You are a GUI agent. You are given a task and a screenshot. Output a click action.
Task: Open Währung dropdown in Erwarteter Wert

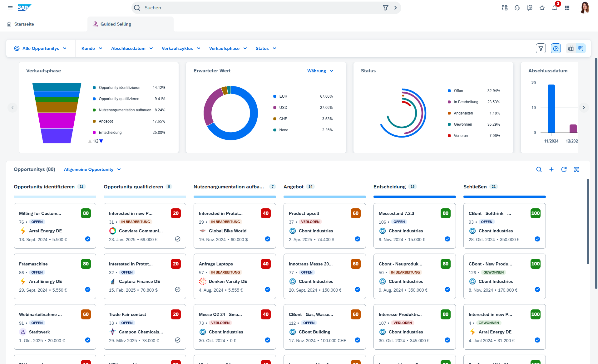click(x=320, y=71)
